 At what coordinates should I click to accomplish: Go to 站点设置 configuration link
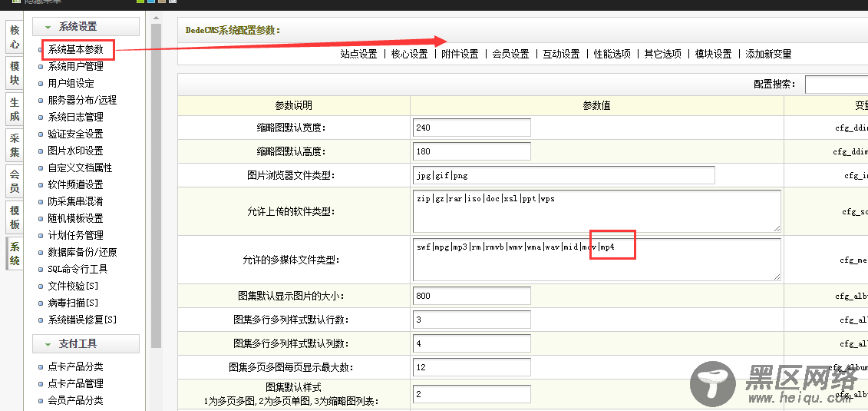pos(358,55)
